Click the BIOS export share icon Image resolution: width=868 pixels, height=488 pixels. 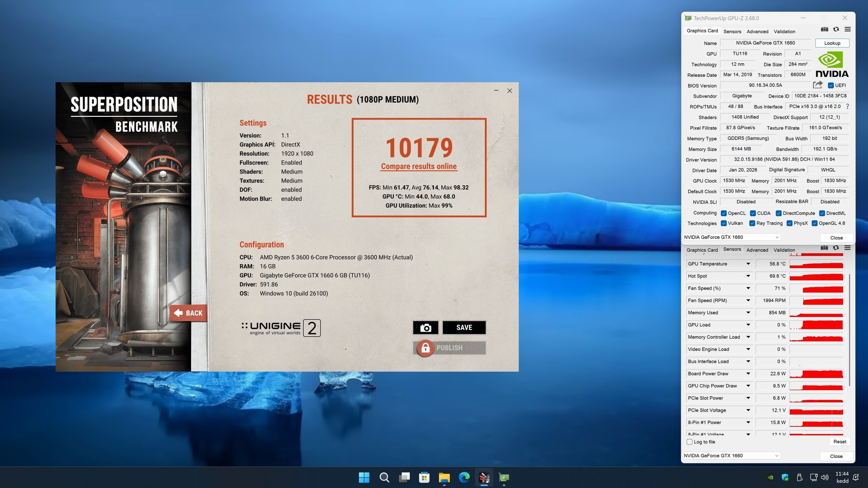tap(818, 85)
